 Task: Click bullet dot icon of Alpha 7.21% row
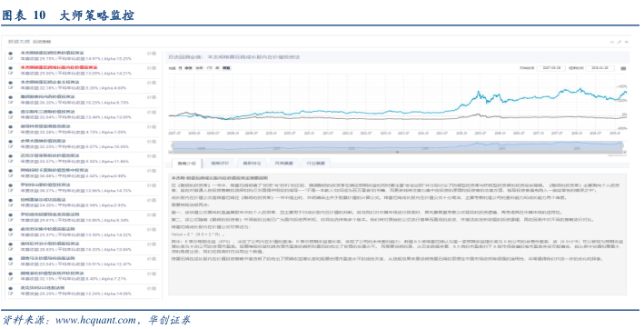pyautogui.click(x=11, y=274)
